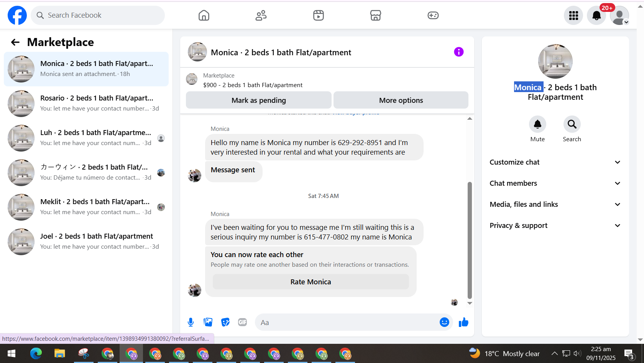
Task: Open Windows Start menu
Action: click(11, 353)
